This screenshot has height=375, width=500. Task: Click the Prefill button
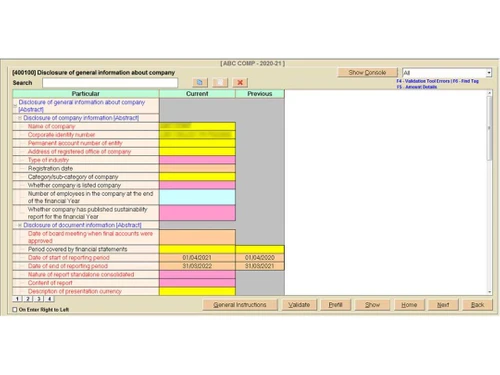pos(335,305)
